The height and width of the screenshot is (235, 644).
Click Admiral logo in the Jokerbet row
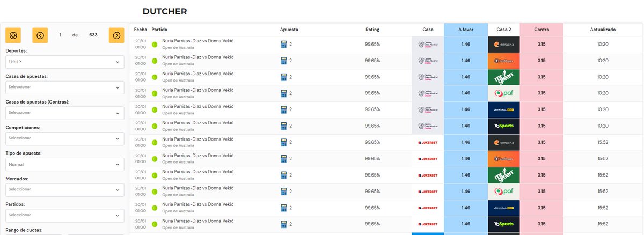point(504,208)
